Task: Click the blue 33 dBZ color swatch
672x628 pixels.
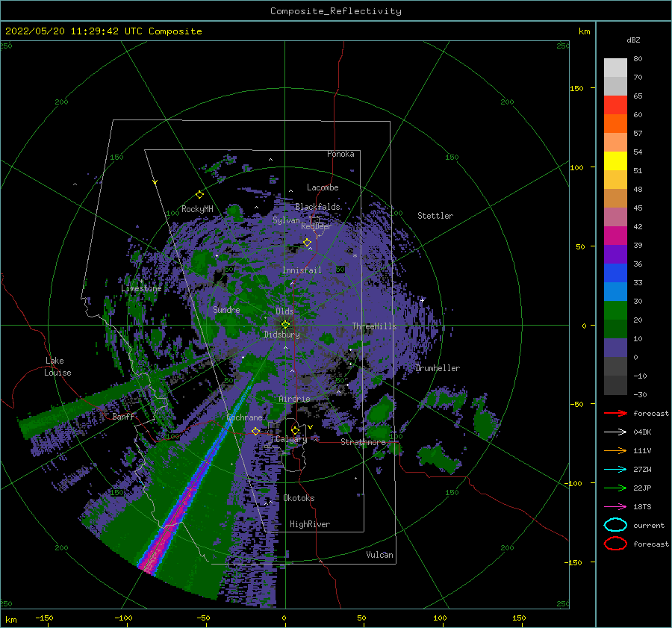Action: 615,273
